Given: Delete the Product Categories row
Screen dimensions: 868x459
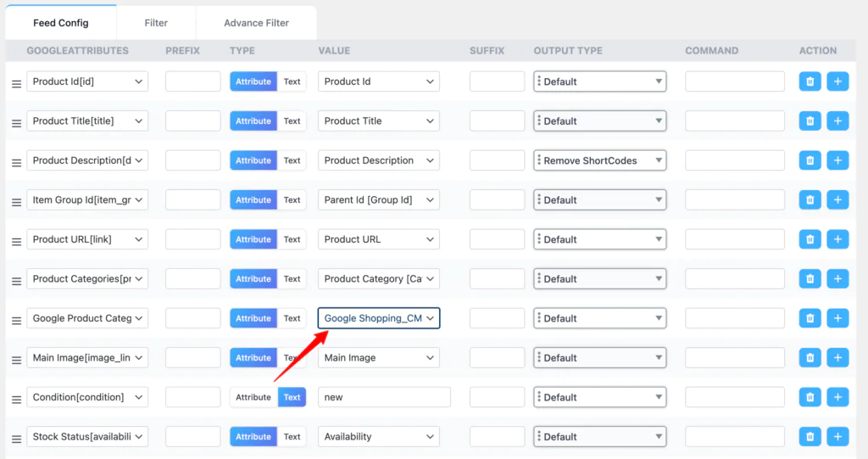Looking at the screenshot, I should coord(810,279).
